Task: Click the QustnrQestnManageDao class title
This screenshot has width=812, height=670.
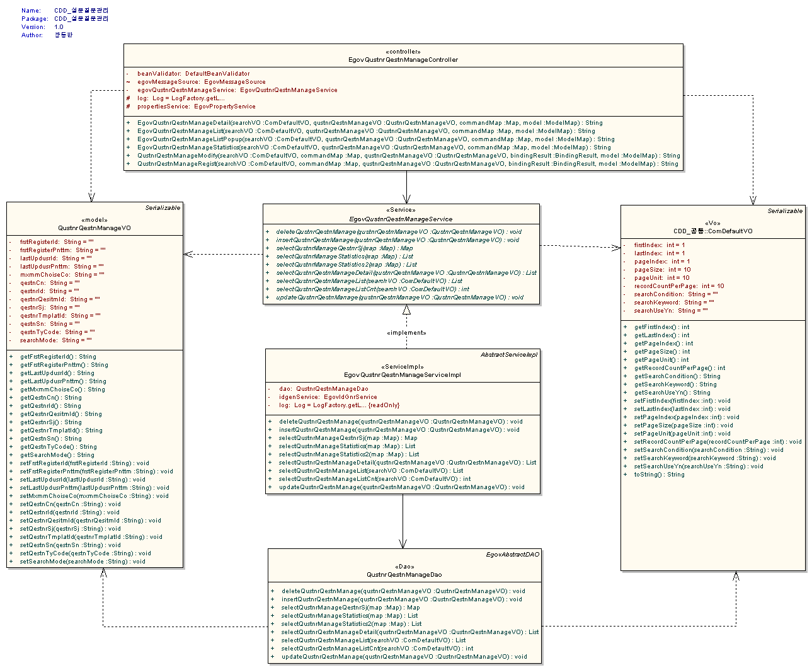Action: pyautogui.click(x=404, y=575)
